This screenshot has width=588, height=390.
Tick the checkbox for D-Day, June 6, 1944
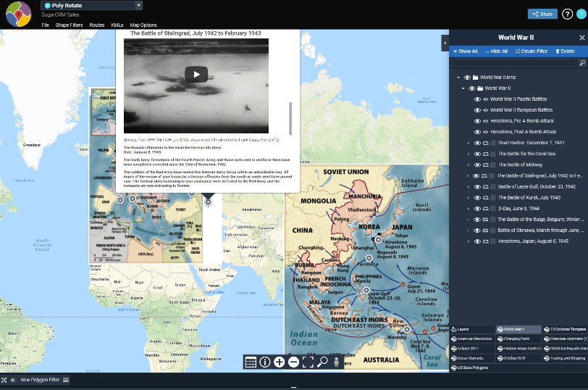tap(492, 208)
